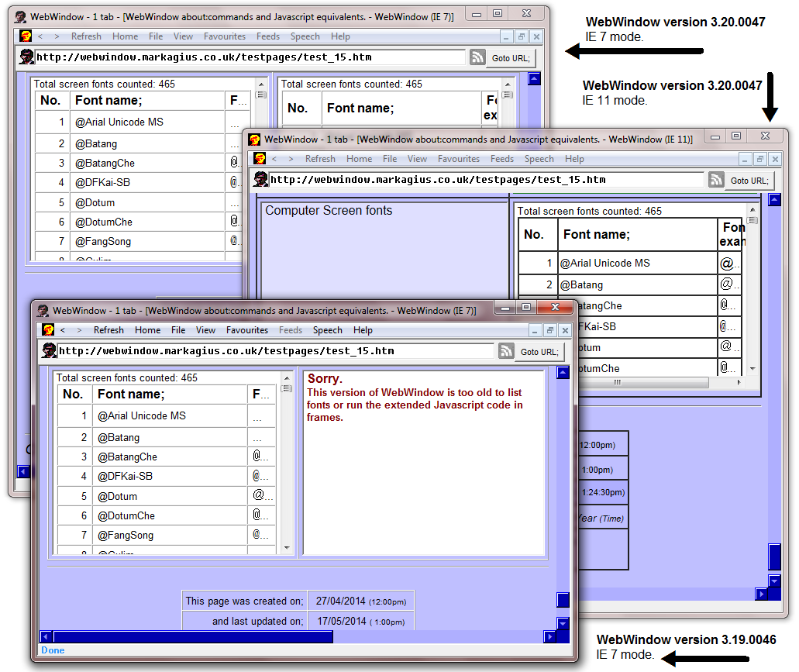
Task: Click the WebWindow face icon in the IE 11 toolbar
Action: coord(260,159)
